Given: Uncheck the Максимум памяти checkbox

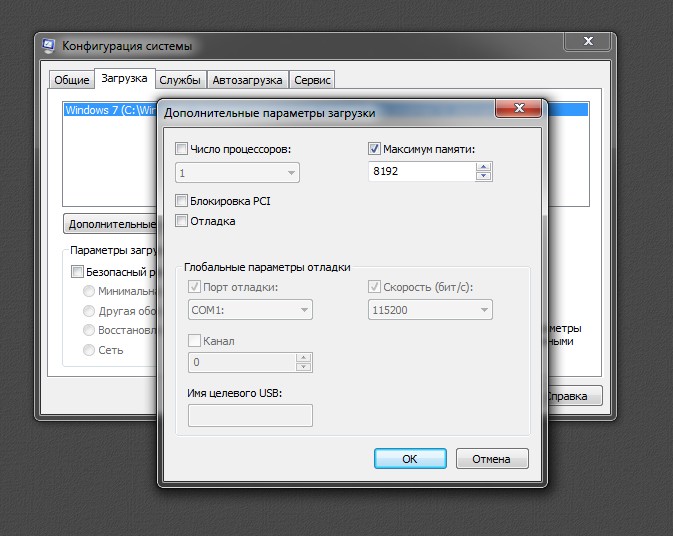Looking at the screenshot, I should click(374, 149).
